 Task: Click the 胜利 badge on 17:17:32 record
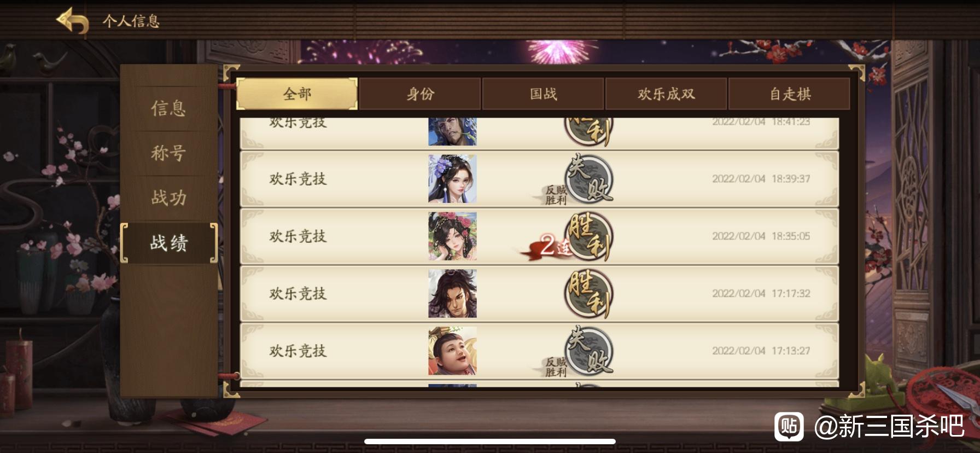588,294
